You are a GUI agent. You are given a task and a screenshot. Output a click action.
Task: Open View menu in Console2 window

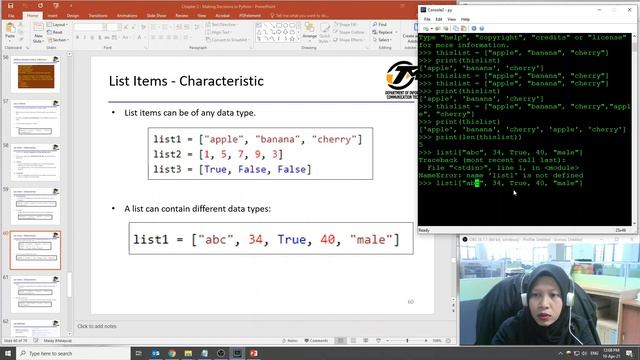pos(451,19)
